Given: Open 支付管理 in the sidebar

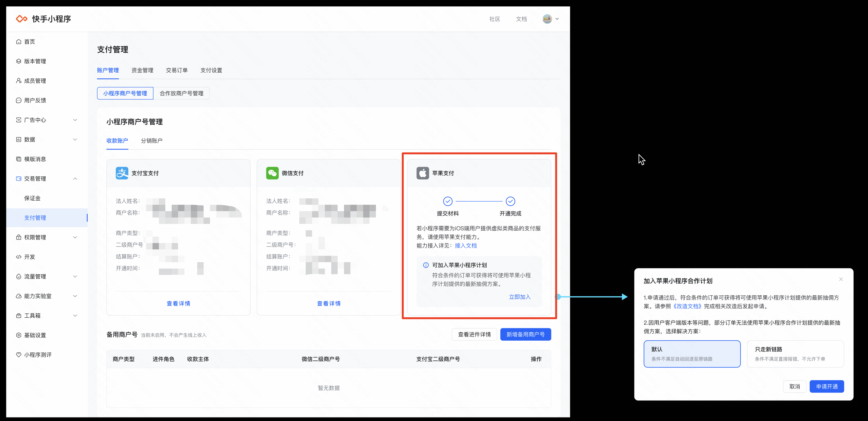Looking at the screenshot, I should [47, 218].
